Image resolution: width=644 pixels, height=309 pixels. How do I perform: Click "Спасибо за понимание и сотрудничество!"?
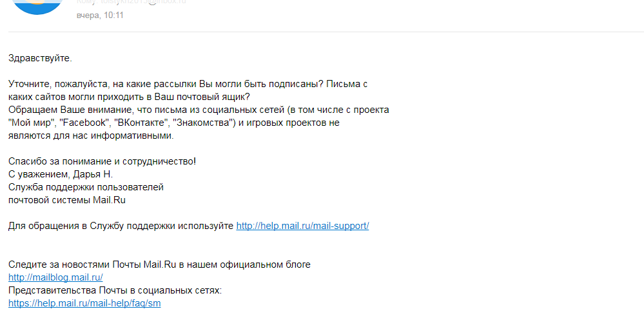[102, 161]
